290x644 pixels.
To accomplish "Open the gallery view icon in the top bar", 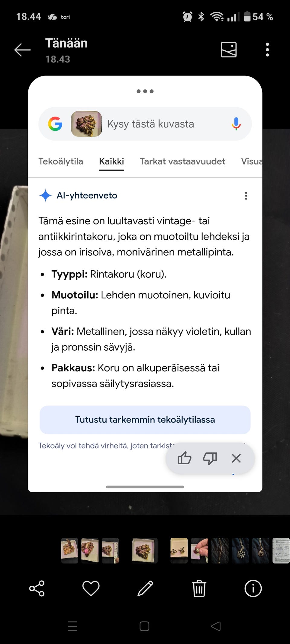I will click(x=229, y=50).
